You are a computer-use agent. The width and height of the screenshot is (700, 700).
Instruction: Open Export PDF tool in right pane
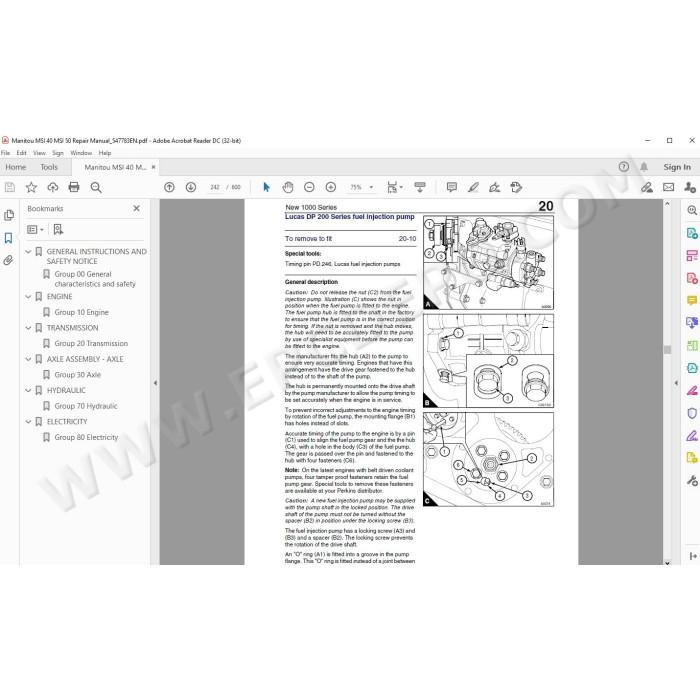coord(692,233)
